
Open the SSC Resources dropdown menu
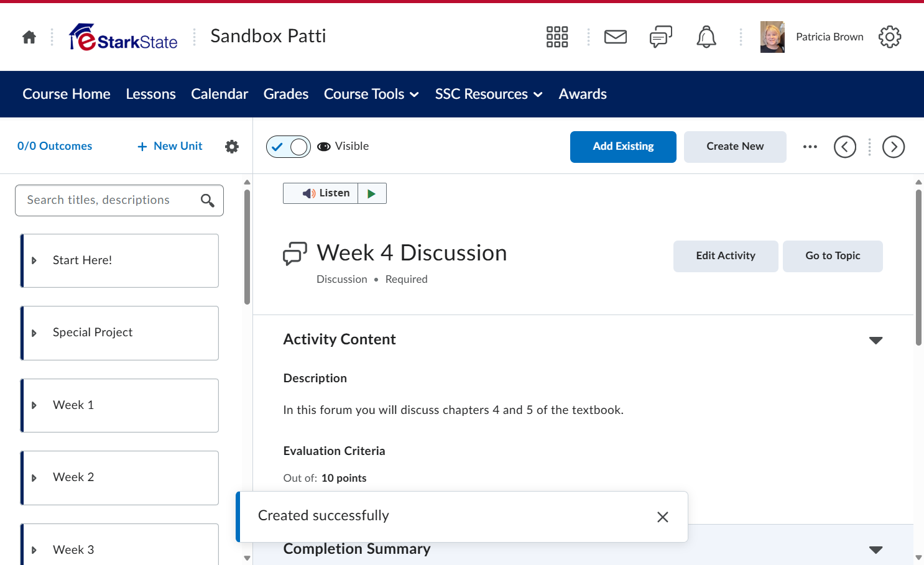pyautogui.click(x=489, y=94)
